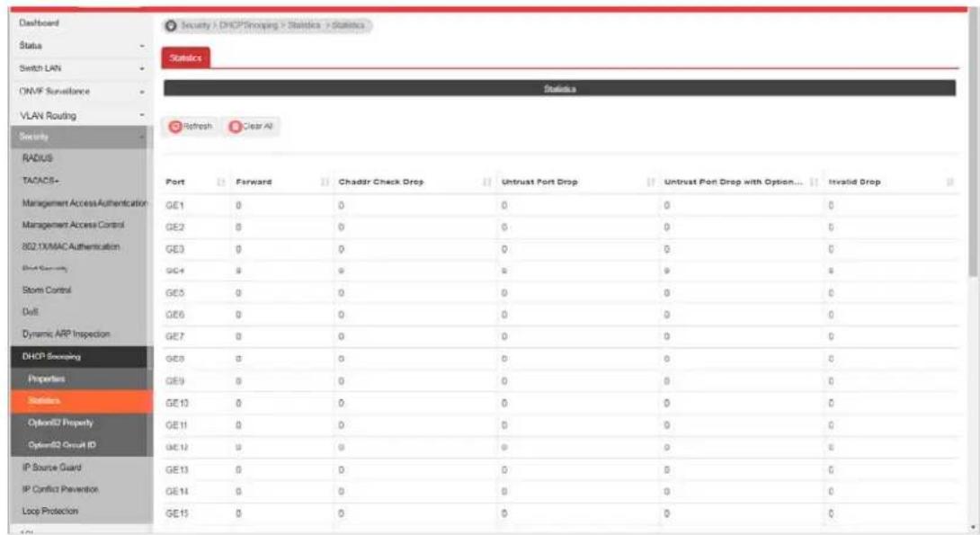This screenshot has height=535, width=980.
Task: Select the GE10 row port cell
Action: (177, 404)
